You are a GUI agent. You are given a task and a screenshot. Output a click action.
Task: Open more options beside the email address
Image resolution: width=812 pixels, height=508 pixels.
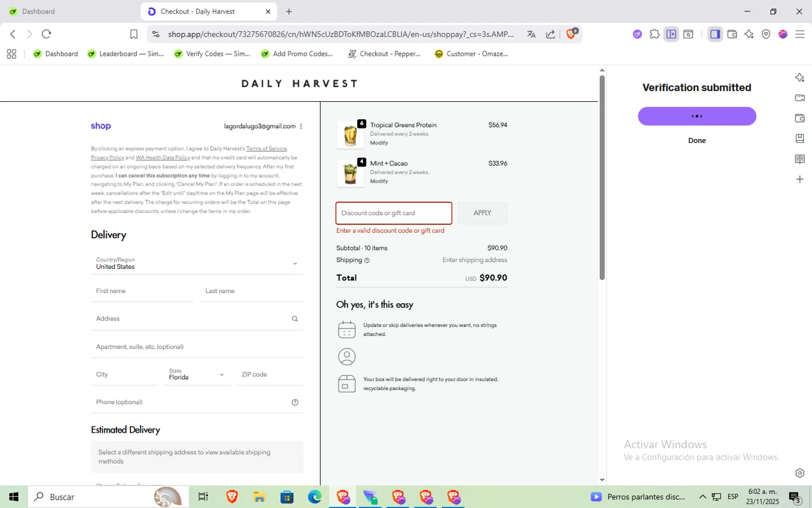click(301, 126)
